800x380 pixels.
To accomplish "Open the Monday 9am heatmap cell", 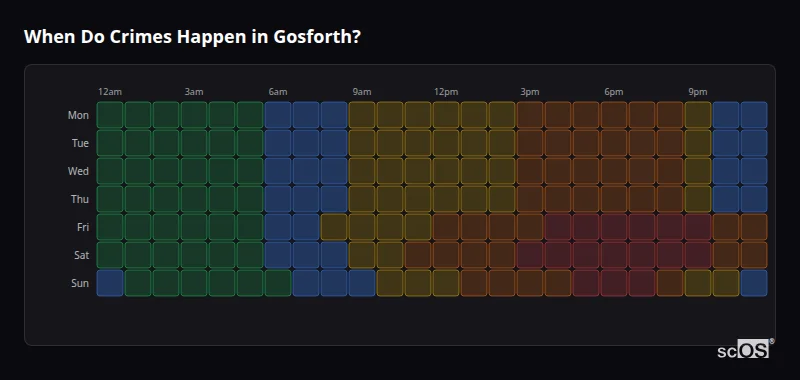I will pyautogui.click(x=362, y=115).
